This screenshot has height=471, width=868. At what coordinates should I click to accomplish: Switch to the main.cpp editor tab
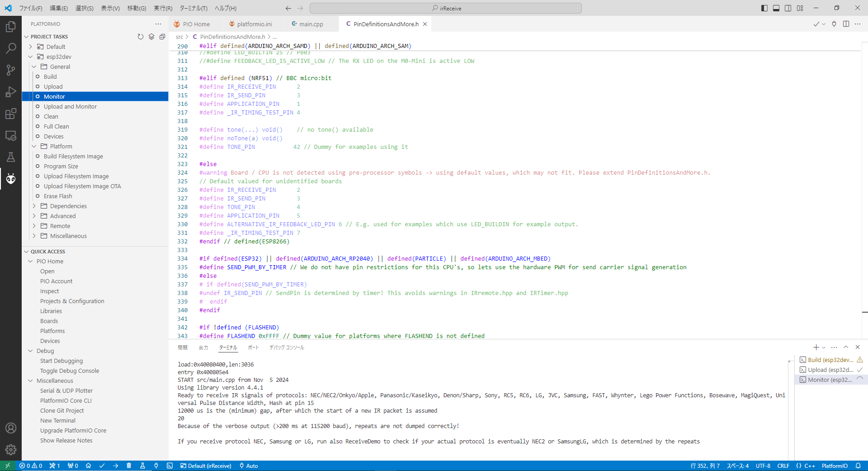[311, 24]
